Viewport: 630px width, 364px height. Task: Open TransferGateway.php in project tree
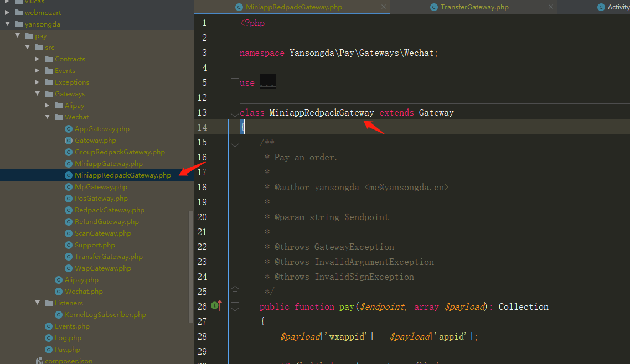click(x=109, y=257)
